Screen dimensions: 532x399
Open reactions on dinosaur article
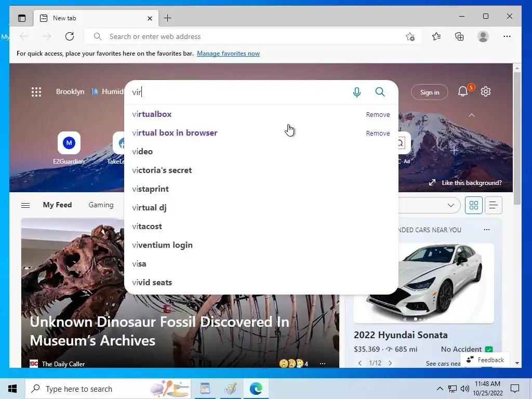[293, 364]
